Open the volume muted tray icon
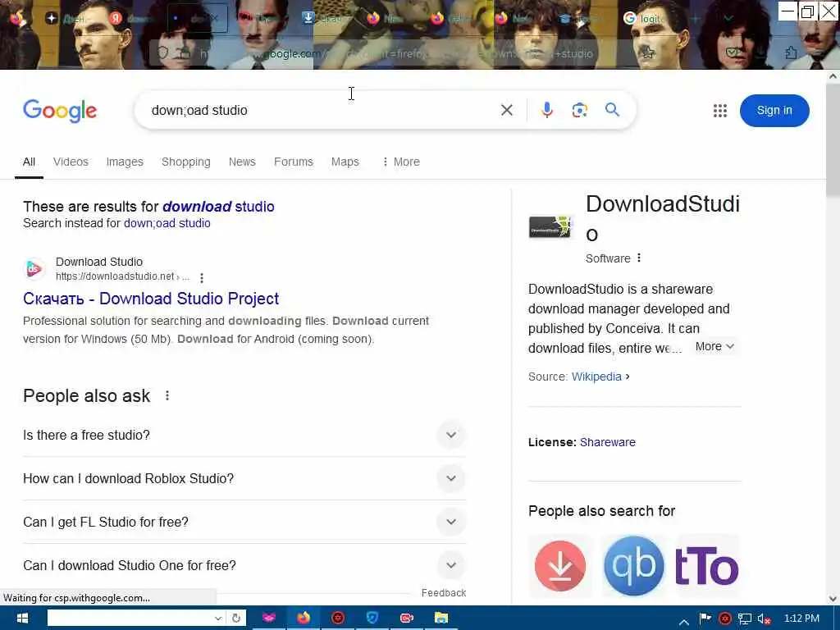The height and width of the screenshot is (630, 840). 764,619
